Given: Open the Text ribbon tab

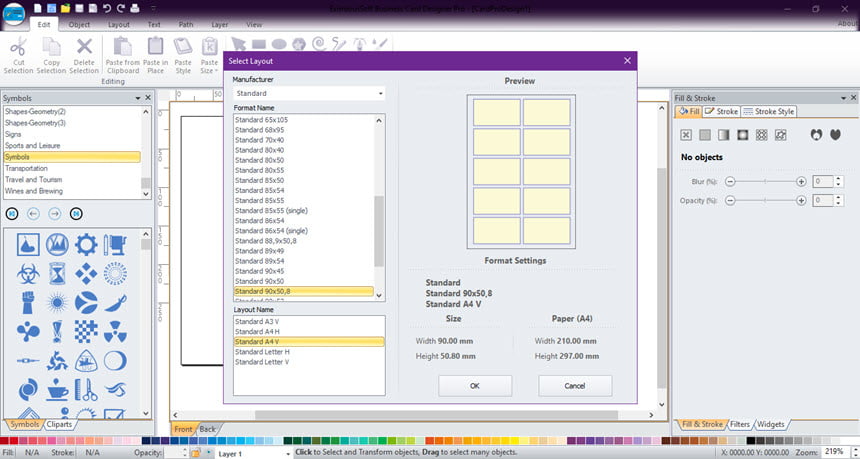Looking at the screenshot, I should point(154,25).
